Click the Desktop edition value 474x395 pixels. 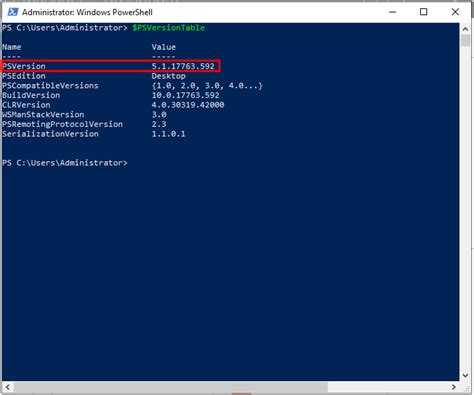169,76
